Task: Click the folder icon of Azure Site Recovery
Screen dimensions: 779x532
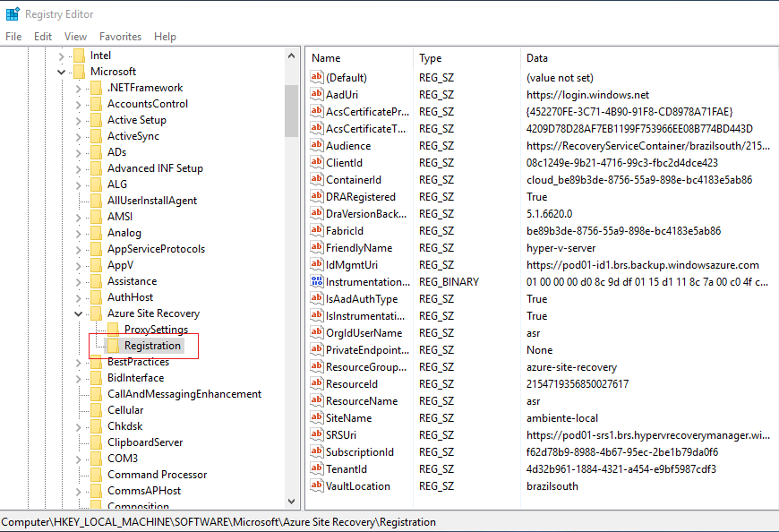Action: click(x=97, y=313)
